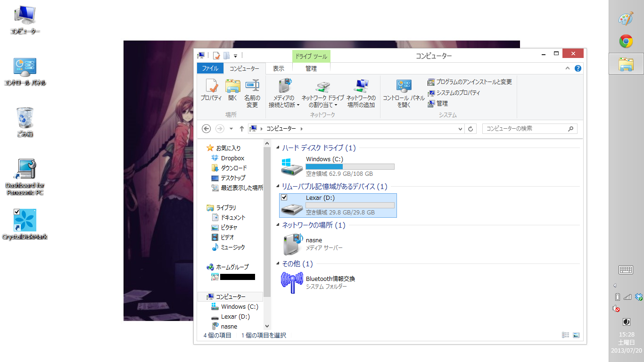Image resolution: width=644 pixels, height=362 pixels.
Task: Click the muted volume tray icon
Action: point(616,309)
